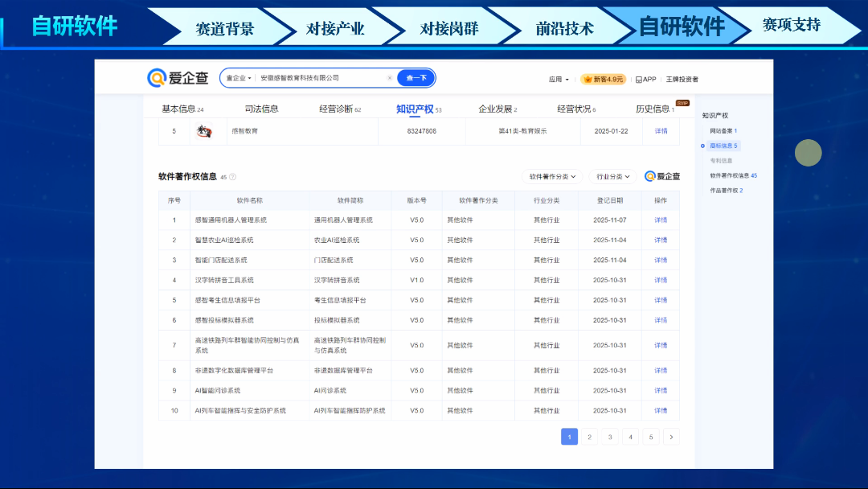The height and width of the screenshot is (489, 868).
Task: Jump to 作品著作权 in the side navigation
Action: point(726,191)
